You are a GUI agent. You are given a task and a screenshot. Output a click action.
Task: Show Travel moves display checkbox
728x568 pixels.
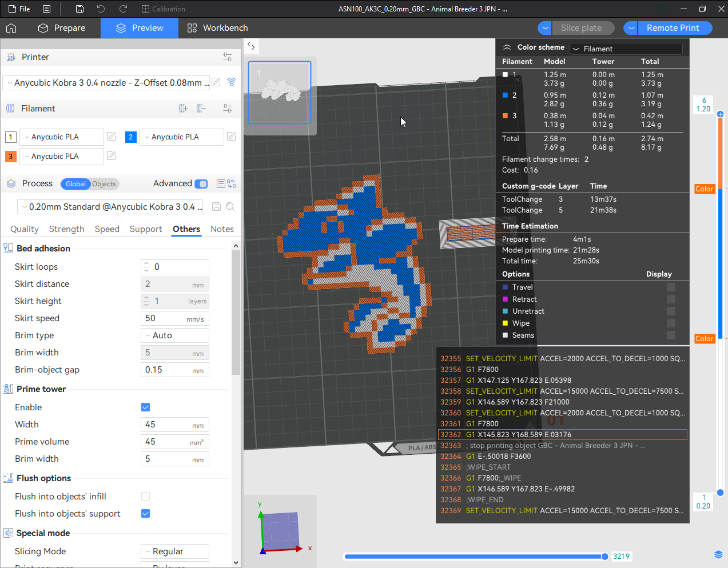tap(671, 287)
